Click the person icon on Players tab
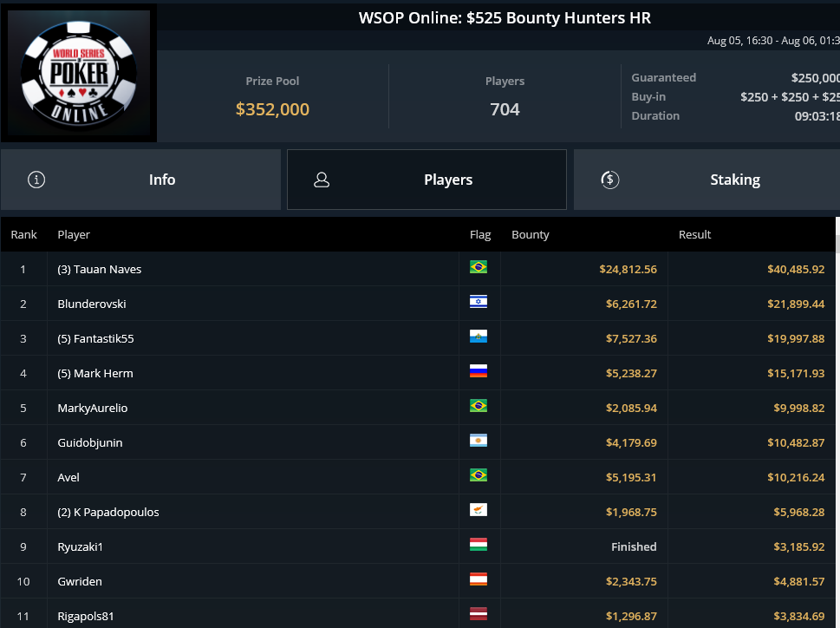840x628 pixels. (322, 180)
